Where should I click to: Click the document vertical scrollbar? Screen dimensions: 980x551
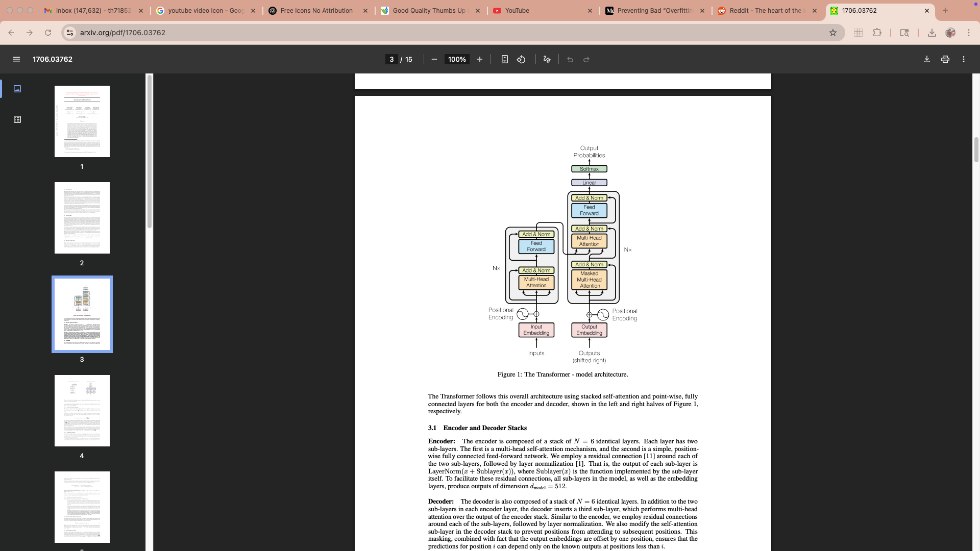[976, 149]
